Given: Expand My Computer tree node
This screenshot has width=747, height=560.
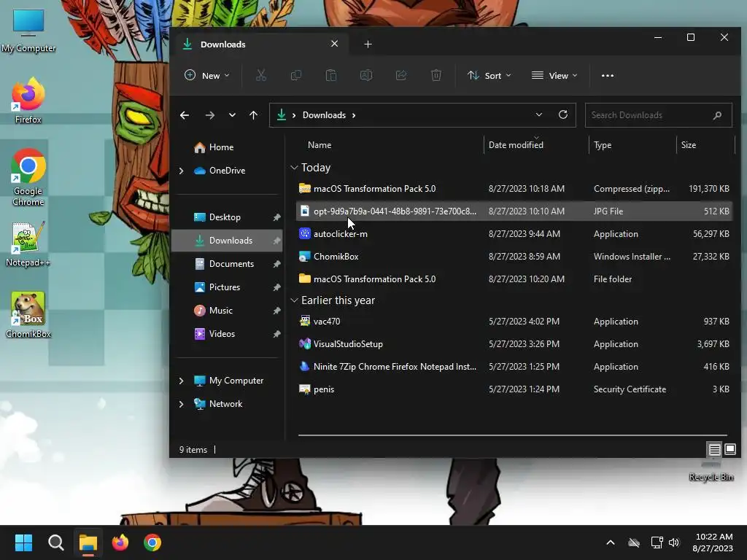Looking at the screenshot, I should point(181,381).
